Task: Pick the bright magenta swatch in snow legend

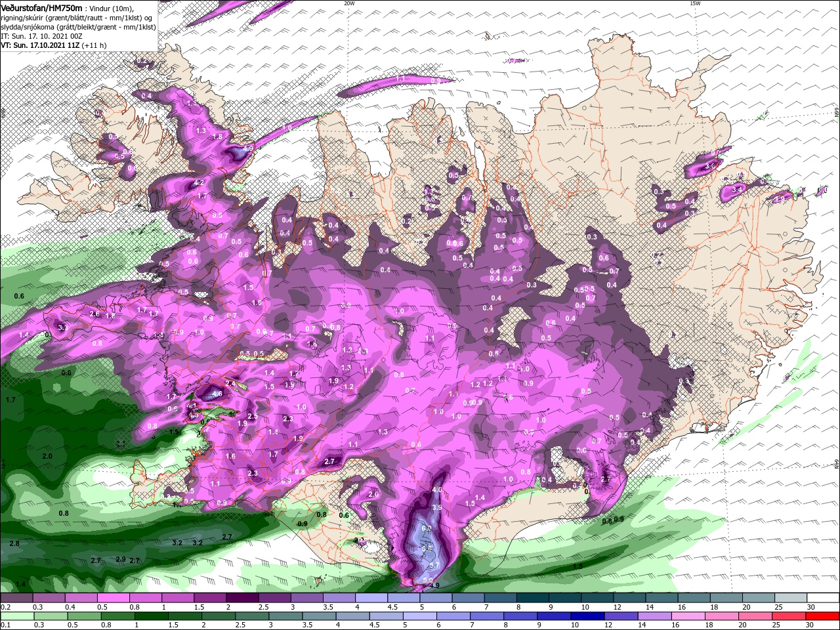Action: [x=113, y=598]
